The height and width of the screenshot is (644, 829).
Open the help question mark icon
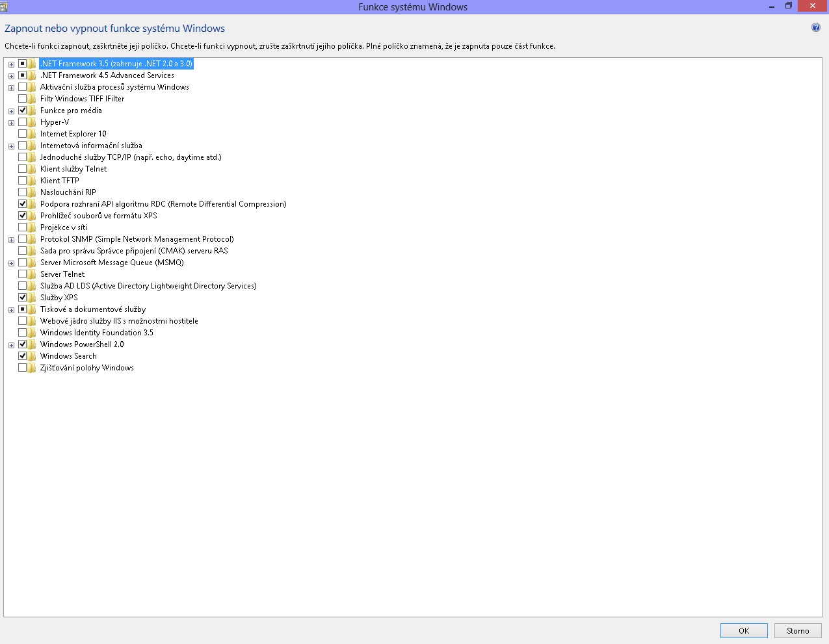tap(815, 27)
